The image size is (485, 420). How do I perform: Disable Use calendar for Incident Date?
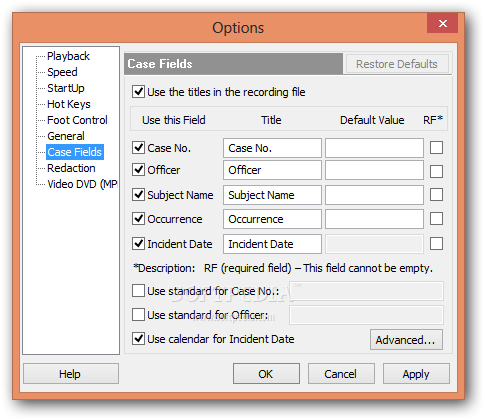point(138,339)
